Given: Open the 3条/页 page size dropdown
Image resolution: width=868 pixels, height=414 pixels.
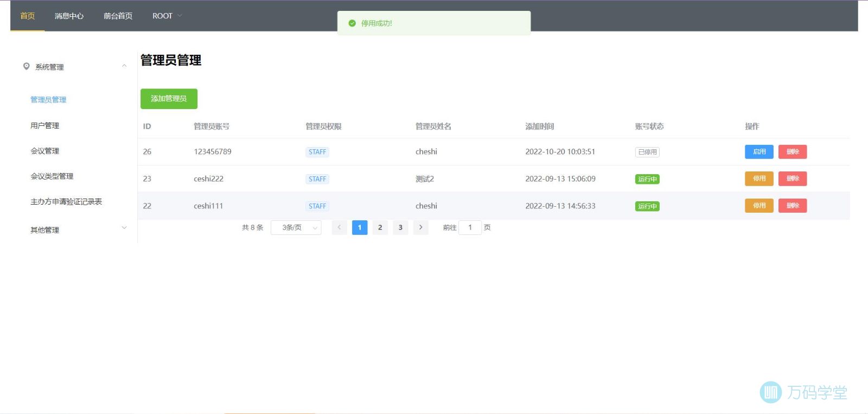Looking at the screenshot, I should [x=296, y=227].
